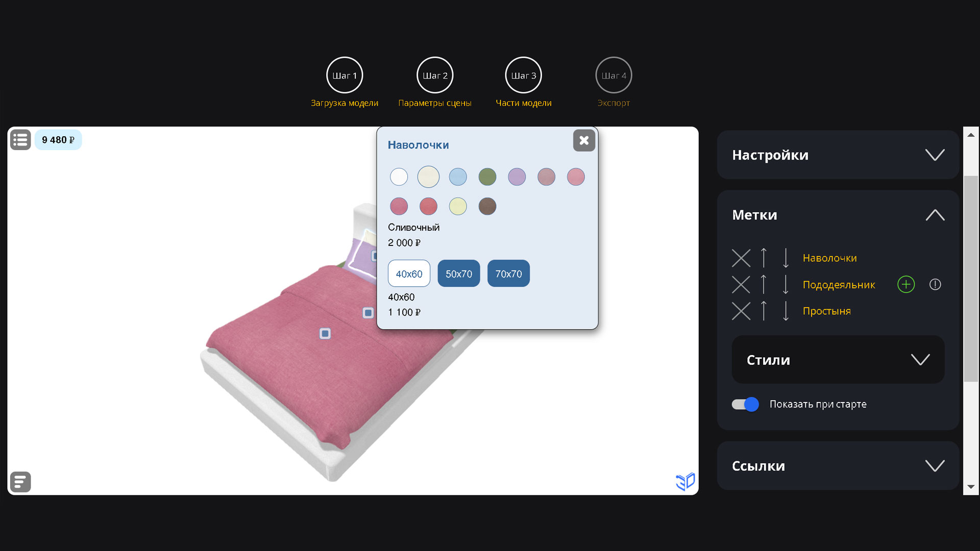Screen dimensions: 980x551
Task: Open the parts list icon in viewport corner
Action: coord(20,139)
